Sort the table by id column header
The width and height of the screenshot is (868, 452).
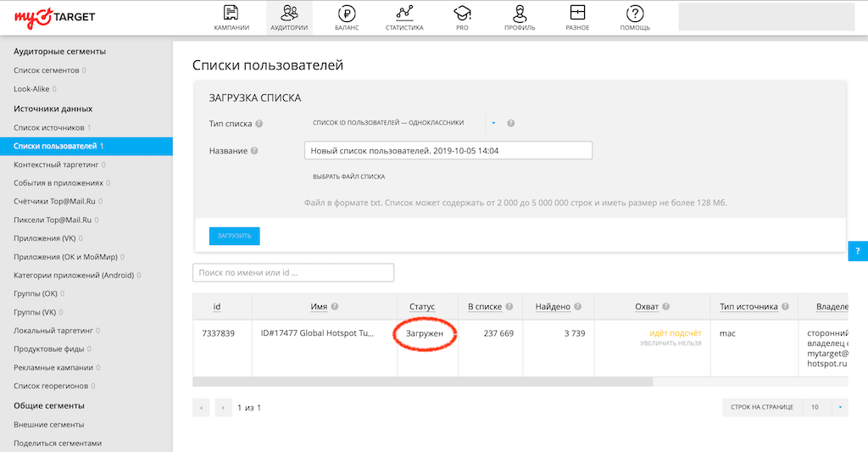click(217, 307)
